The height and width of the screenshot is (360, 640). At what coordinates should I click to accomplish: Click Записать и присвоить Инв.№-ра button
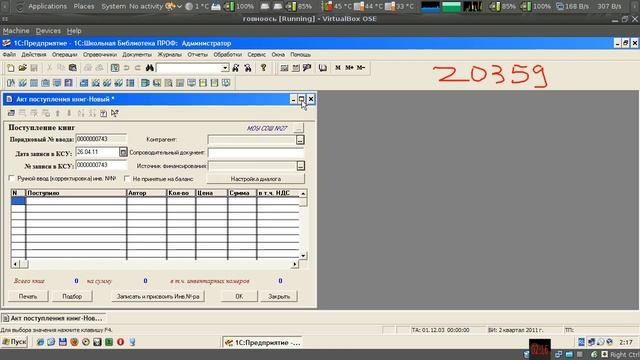(158, 296)
